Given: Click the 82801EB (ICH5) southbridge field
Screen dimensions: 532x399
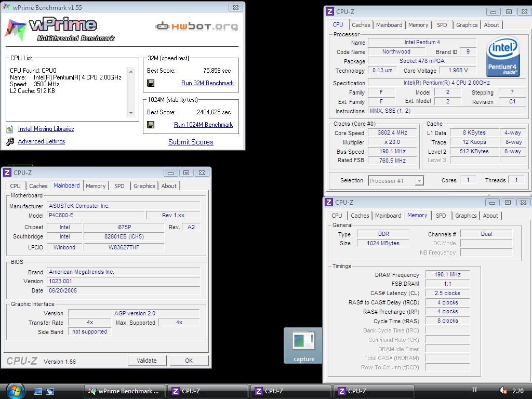Looking at the screenshot, I should [x=124, y=236].
